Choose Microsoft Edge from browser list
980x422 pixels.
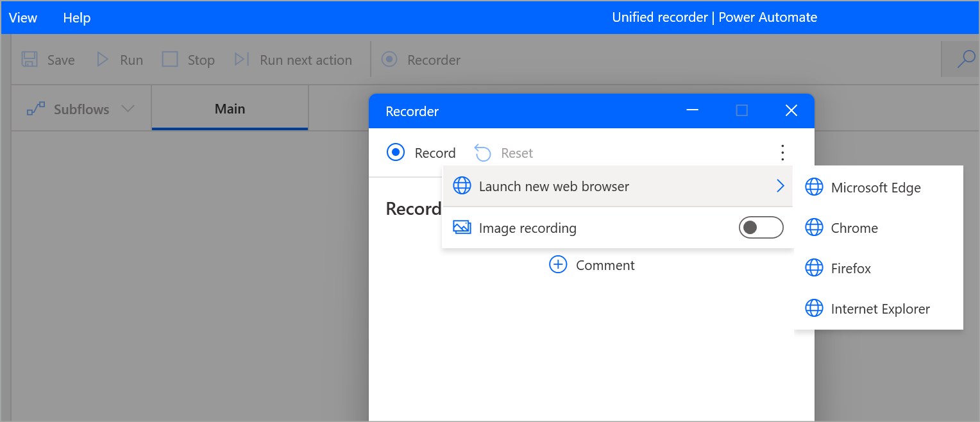coord(879,187)
